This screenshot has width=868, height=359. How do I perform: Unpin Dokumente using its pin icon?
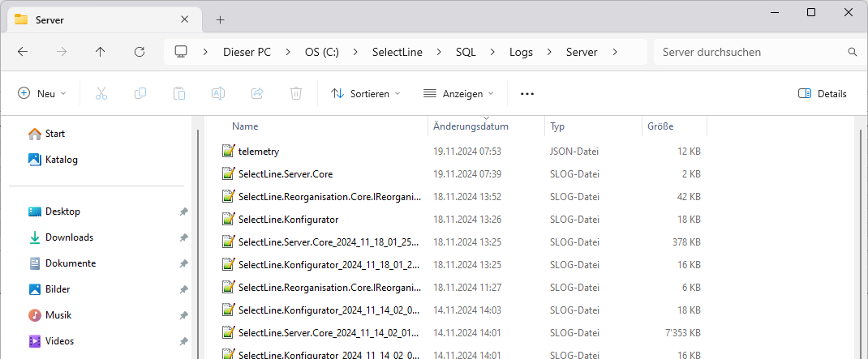(184, 264)
